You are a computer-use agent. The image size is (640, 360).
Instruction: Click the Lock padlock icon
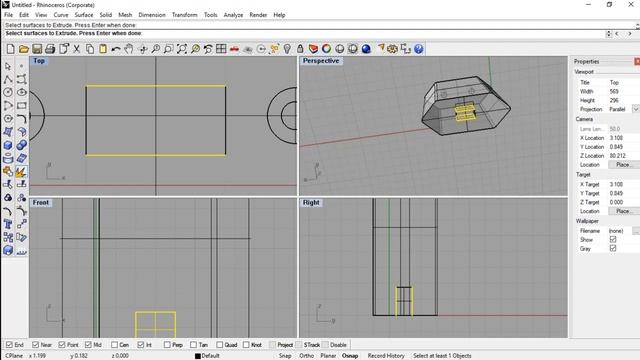300,49
